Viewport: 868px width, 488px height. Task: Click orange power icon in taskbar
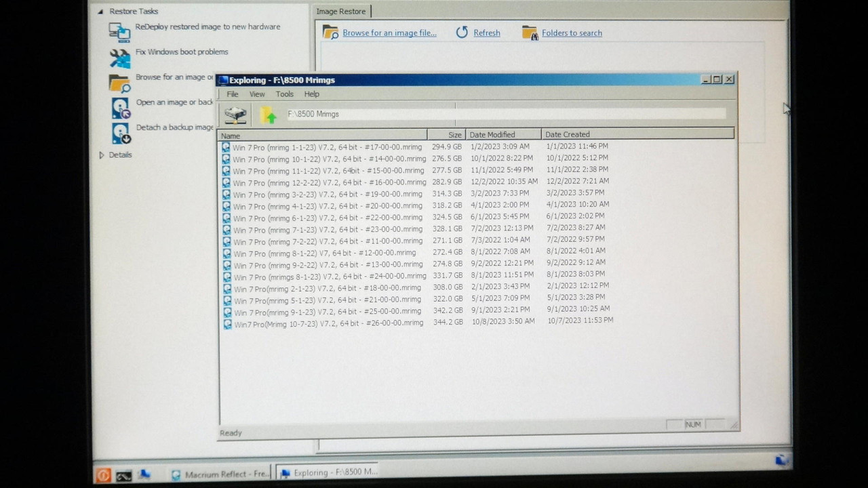click(103, 475)
